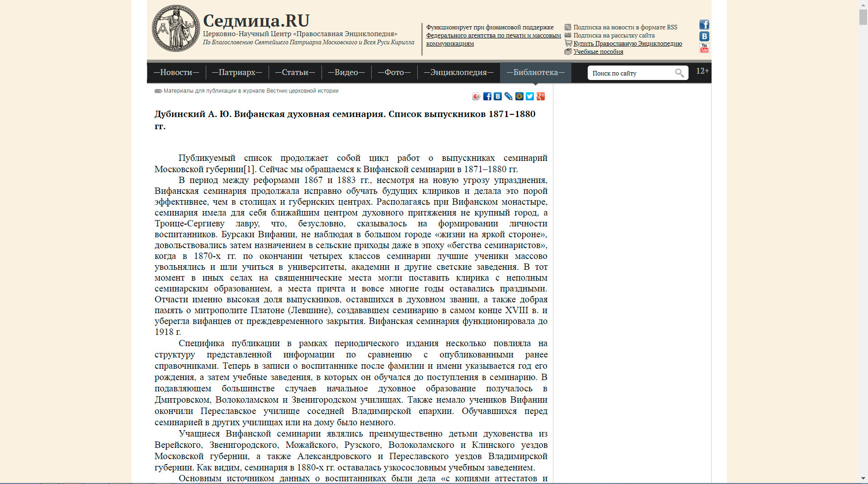Go to the Видео section

(x=346, y=72)
